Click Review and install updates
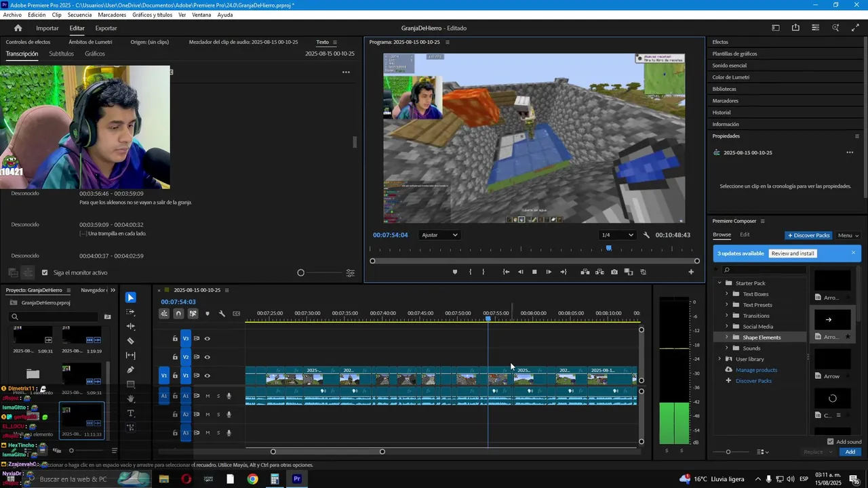 (x=793, y=253)
